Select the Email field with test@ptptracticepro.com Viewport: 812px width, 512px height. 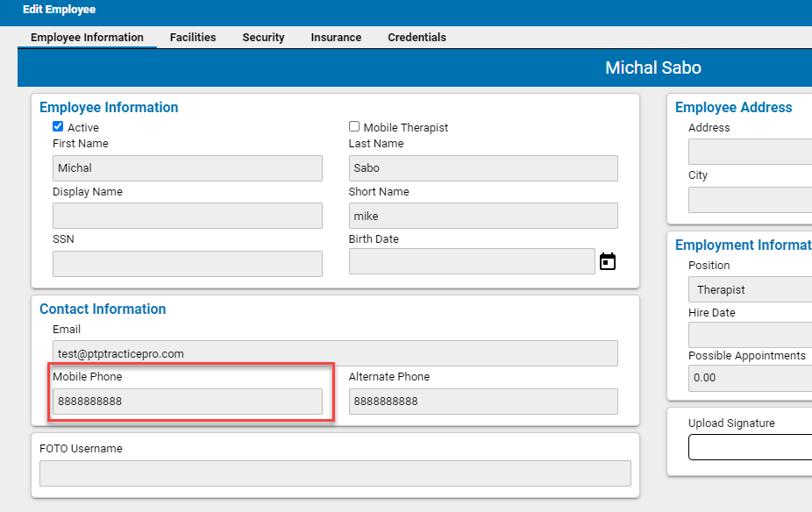(x=336, y=352)
